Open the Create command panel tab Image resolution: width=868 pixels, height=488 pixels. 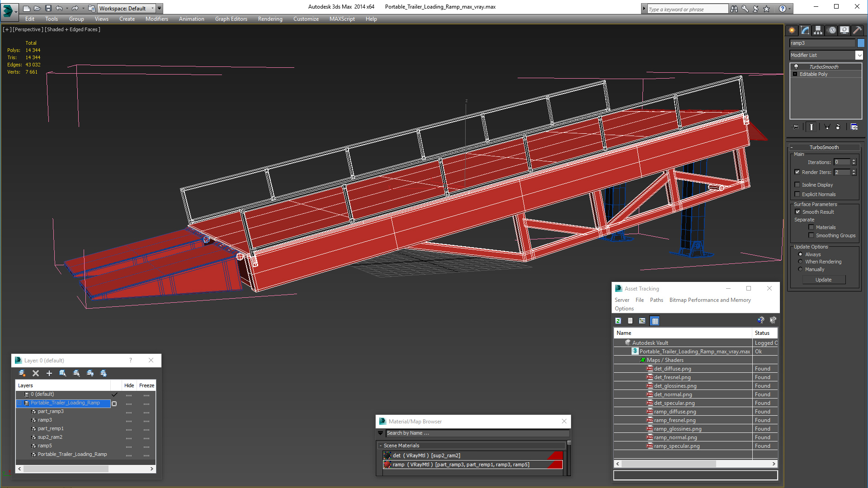[x=792, y=30]
